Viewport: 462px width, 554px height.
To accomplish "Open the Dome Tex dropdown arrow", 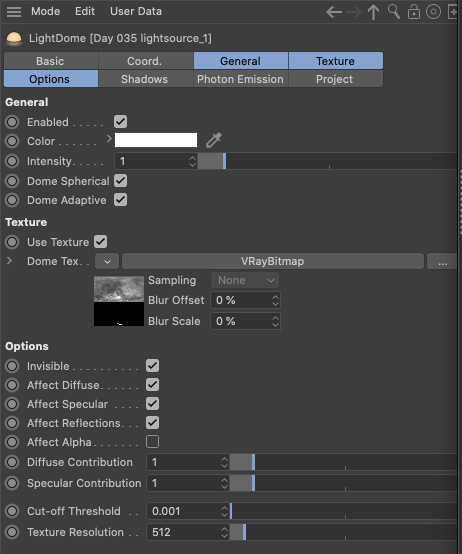I will pos(107,261).
